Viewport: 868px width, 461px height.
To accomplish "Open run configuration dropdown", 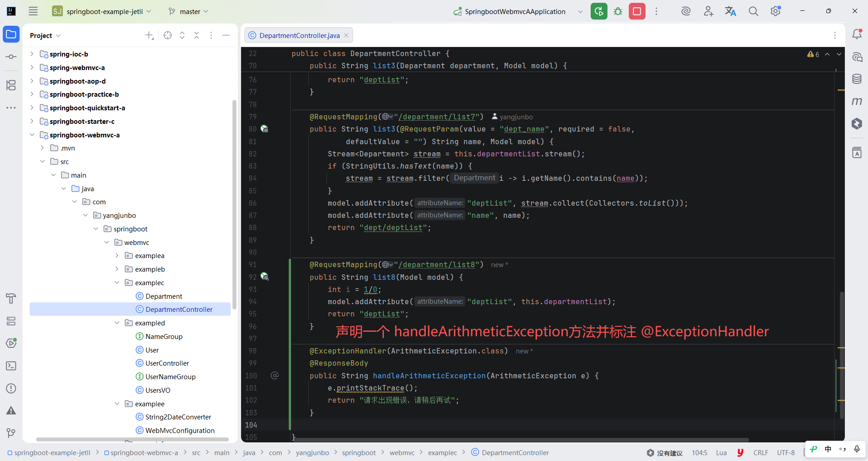I will tap(580, 11).
